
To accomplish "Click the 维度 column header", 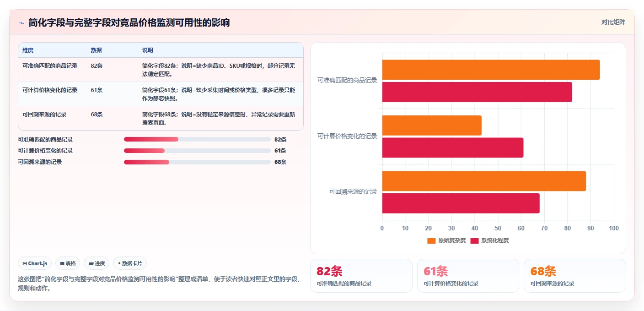I will coord(28,50).
